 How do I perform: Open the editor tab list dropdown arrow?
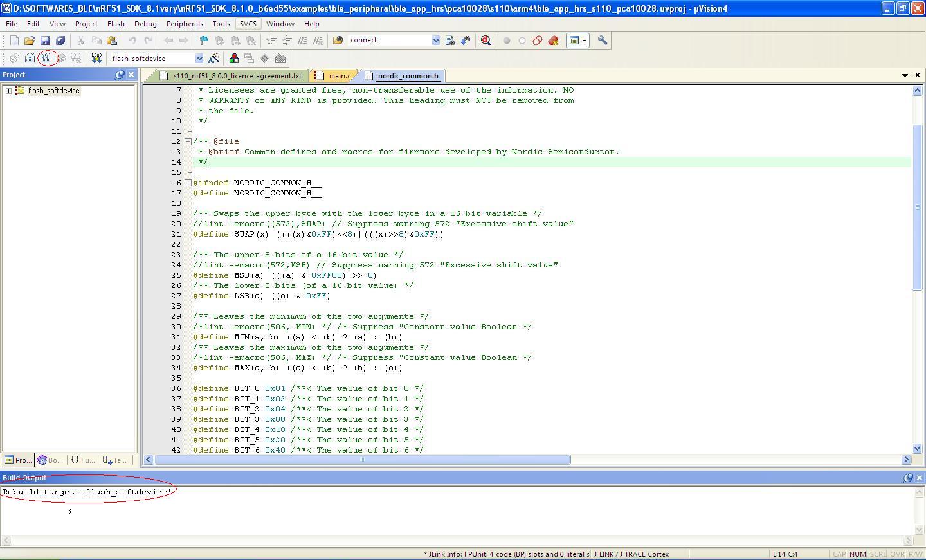pos(905,75)
